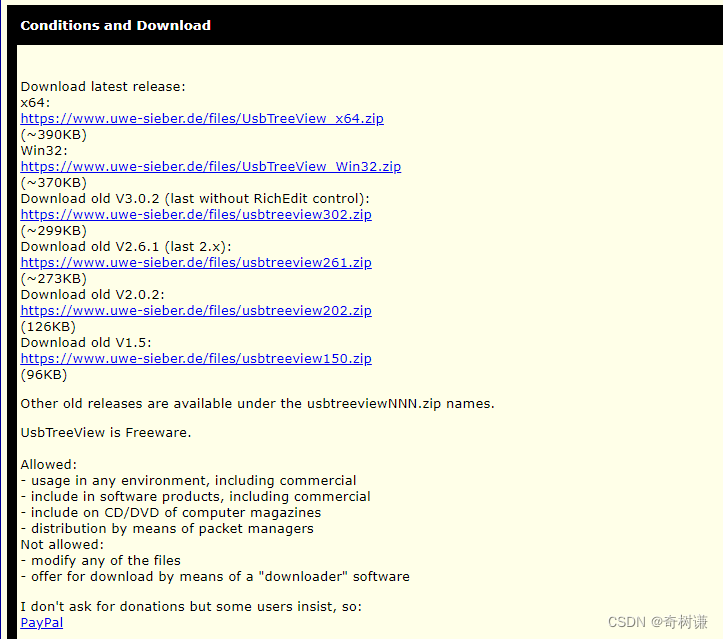Click the 'Conditions and Download' heading
This screenshot has width=723, height=639.
[115, 25]
